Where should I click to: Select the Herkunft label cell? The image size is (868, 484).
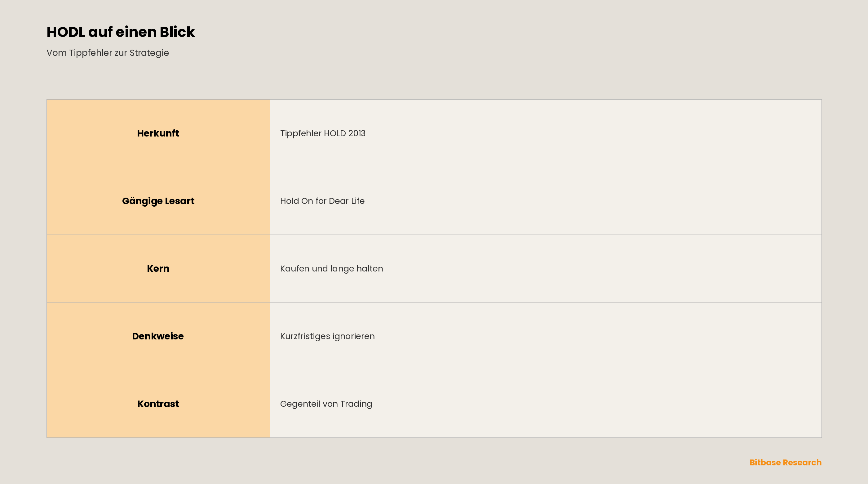[x=158, y=133]
